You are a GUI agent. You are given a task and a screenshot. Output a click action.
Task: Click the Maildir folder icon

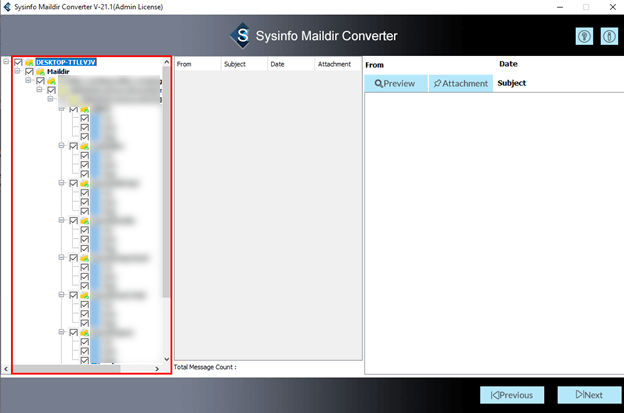(x=41, y=72)
